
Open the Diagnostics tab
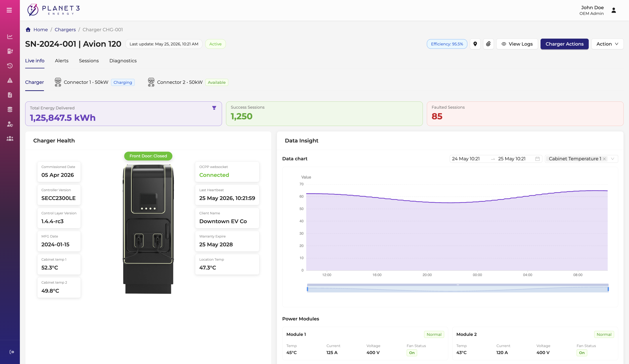point(123,61)
